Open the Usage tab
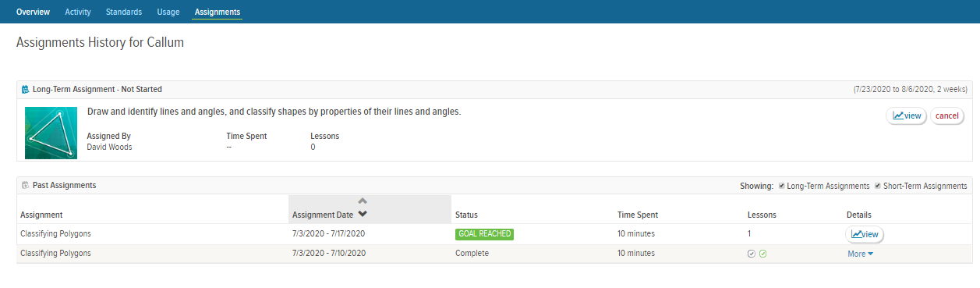980x288 pixels. click(168, 12)
